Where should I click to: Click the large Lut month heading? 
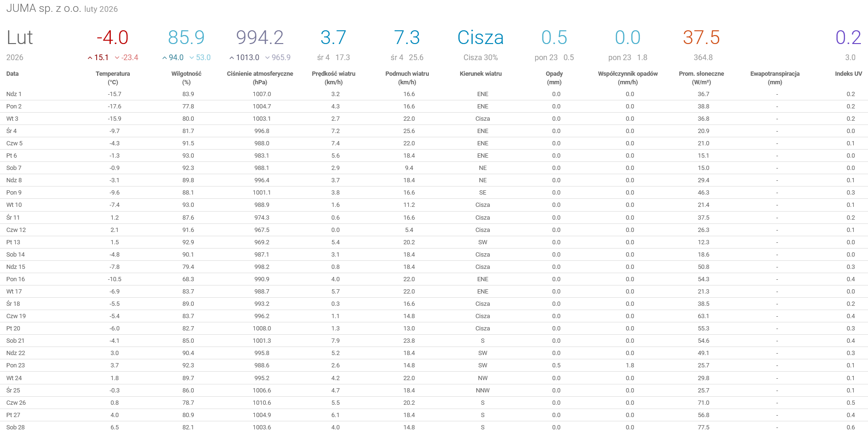pos(19,37)
